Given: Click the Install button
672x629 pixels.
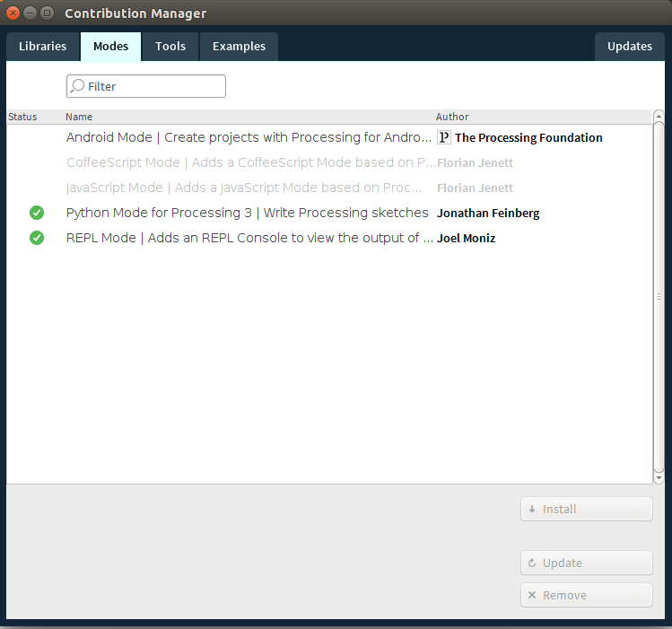Looking at the screenshot, I should click(586, 509).
